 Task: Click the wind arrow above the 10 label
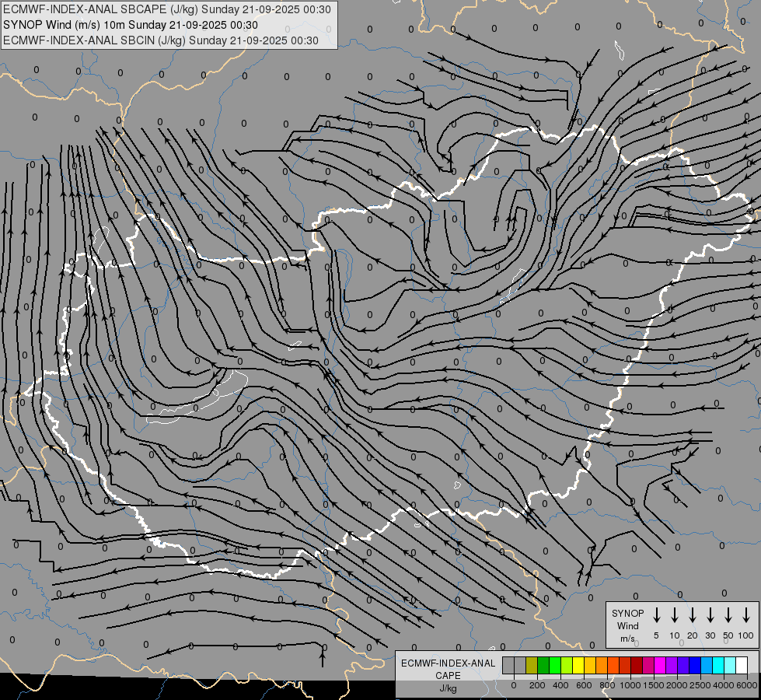coord(674,615)
